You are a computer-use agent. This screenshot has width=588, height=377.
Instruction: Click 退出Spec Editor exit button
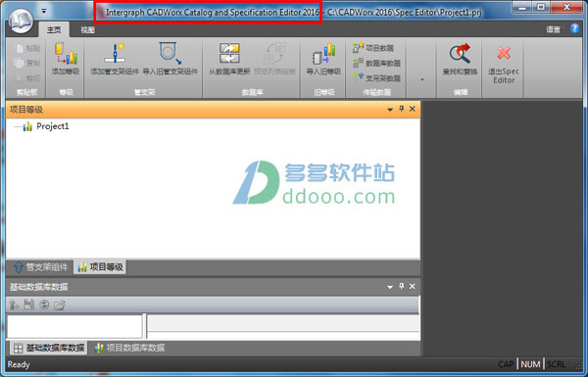point(504,64)
